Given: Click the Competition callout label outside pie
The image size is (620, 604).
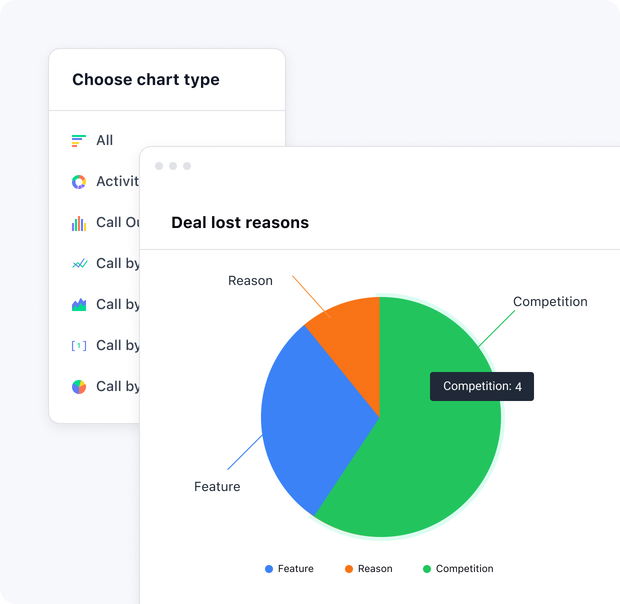Looking at the screenshot, I should point(550,302).
